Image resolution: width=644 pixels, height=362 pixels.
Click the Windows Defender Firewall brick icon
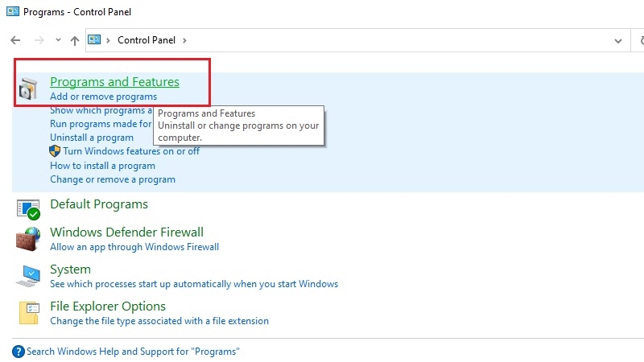[x=28, y=239]
